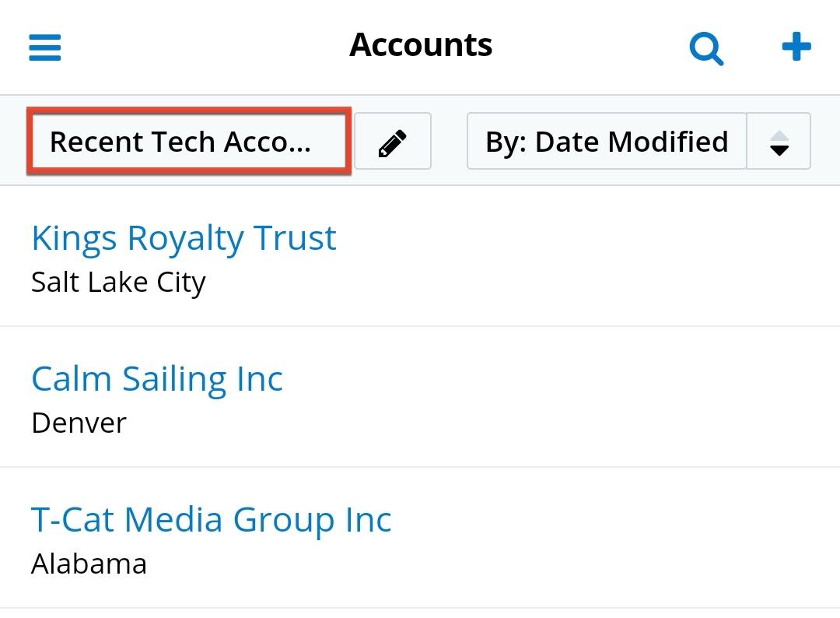Select the T-Cat Media Group Inc link
Screen dimensions: 840x618
211,520
